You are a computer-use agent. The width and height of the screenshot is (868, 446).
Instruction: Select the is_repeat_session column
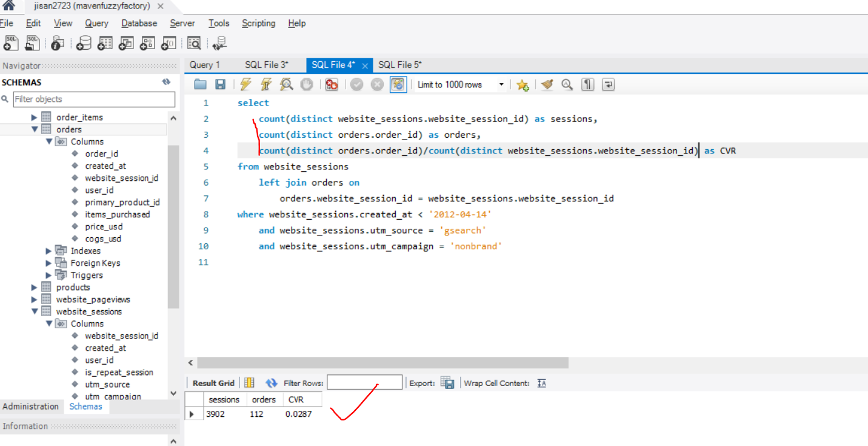point(119,372)
